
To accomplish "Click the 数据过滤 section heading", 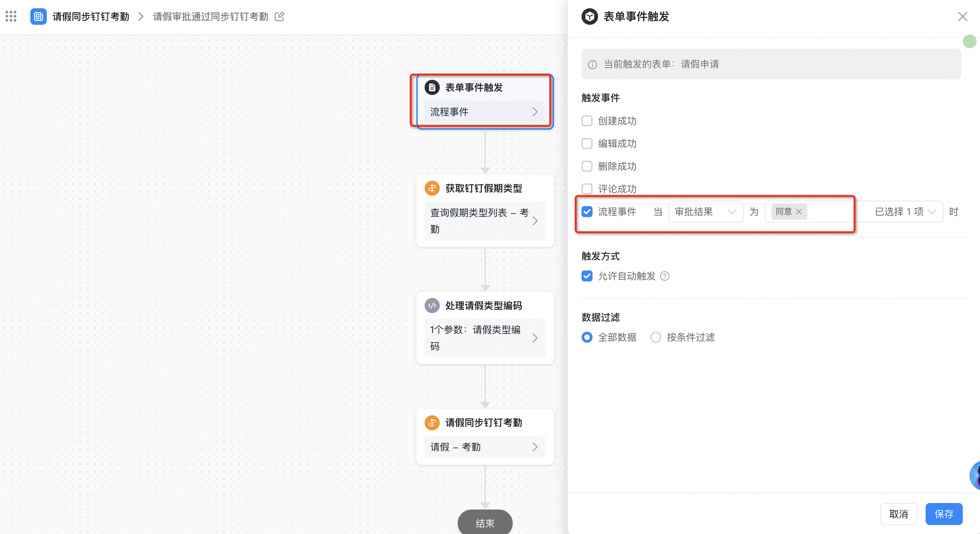I will pos(601,318).
